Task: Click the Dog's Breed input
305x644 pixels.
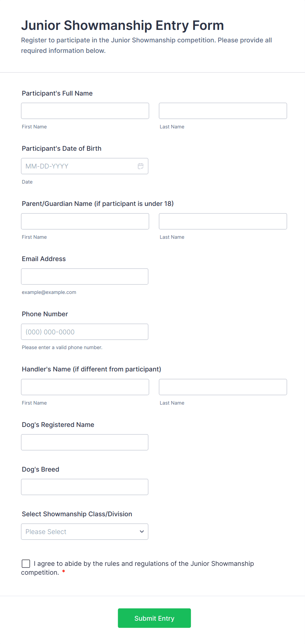Action: [85, 487]
